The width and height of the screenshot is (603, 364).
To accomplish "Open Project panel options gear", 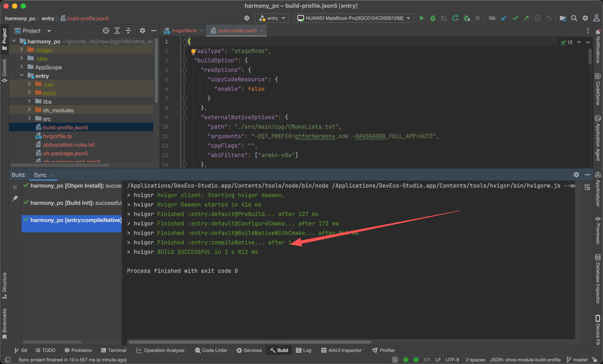I will point(142,31).
